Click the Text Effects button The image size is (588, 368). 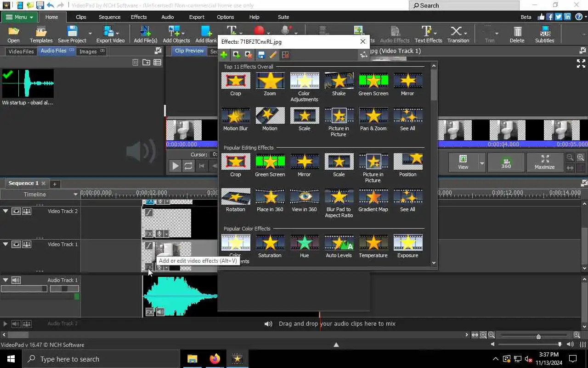pyautogui.click(x=428, y=34)
